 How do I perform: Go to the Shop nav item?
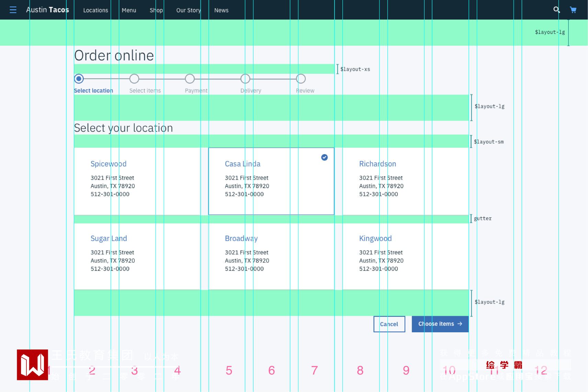pos(156,10)
